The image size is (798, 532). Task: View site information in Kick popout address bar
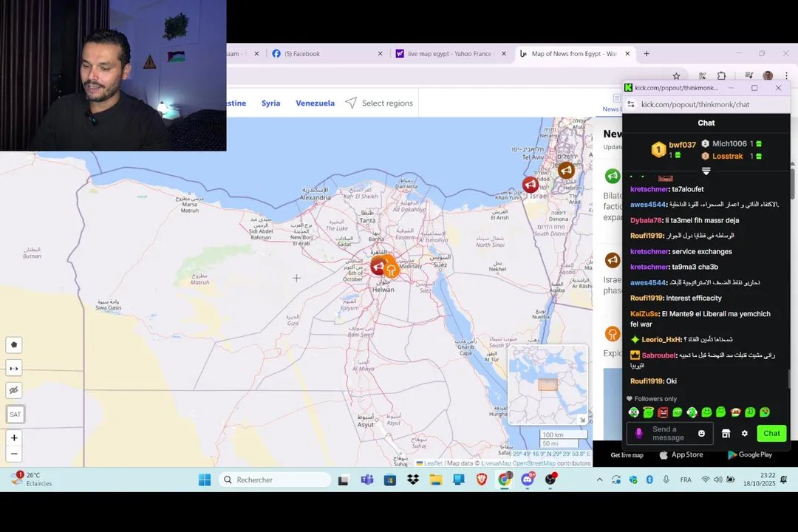point(631,104)
